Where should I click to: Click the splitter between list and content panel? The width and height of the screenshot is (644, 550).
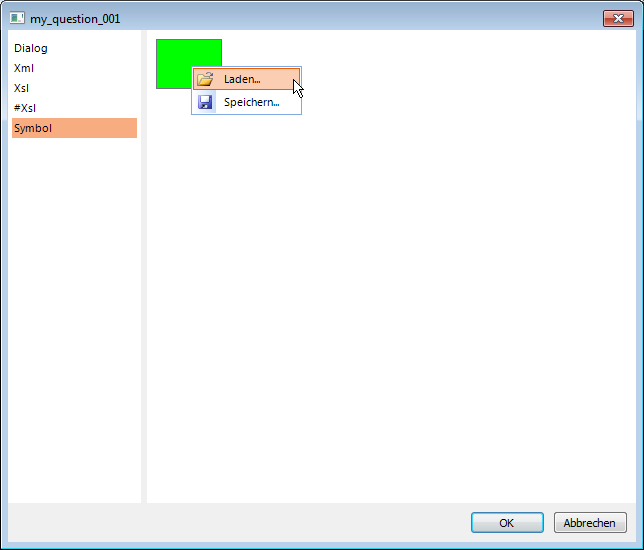(x=144, y=266)
